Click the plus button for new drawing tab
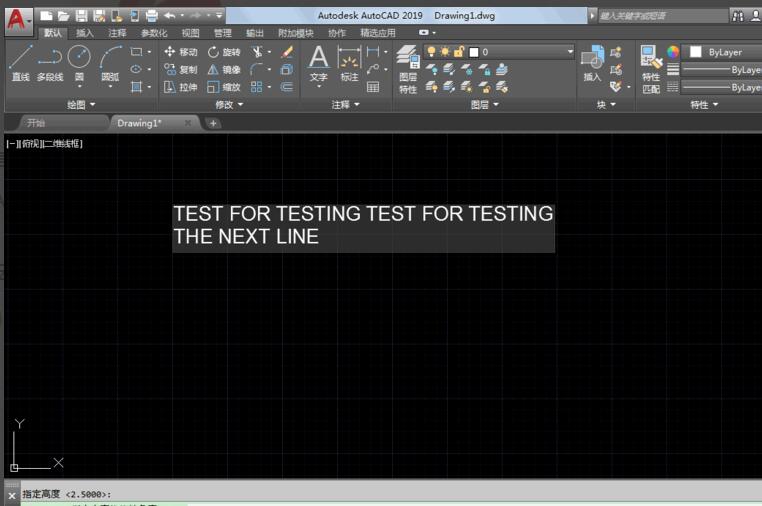Image resolution: width=762 pixels, height=506 pixels. tap(213, 123)
